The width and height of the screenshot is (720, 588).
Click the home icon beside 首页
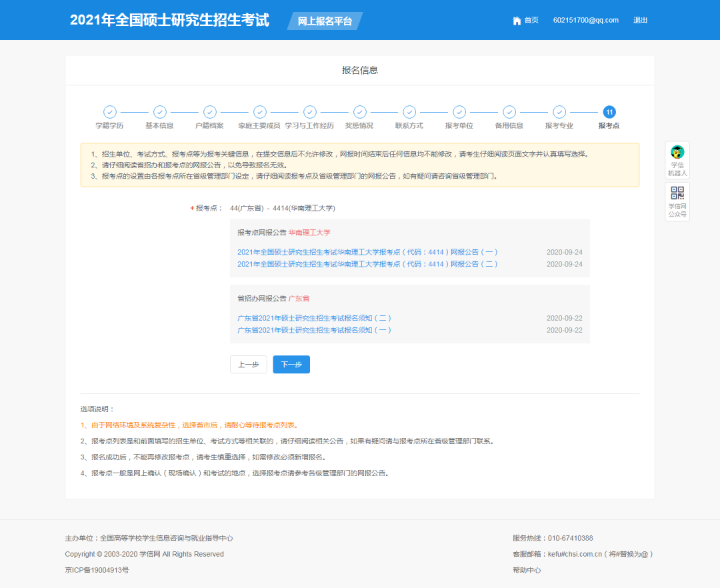pyautogui.click(x=517, y=20)
